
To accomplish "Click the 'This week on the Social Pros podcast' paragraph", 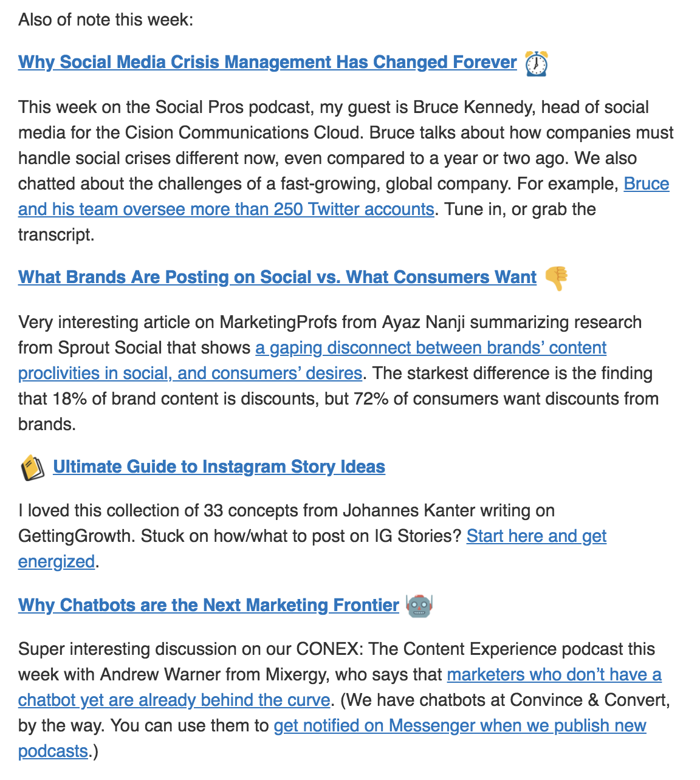I will click(x=346, y=171).
